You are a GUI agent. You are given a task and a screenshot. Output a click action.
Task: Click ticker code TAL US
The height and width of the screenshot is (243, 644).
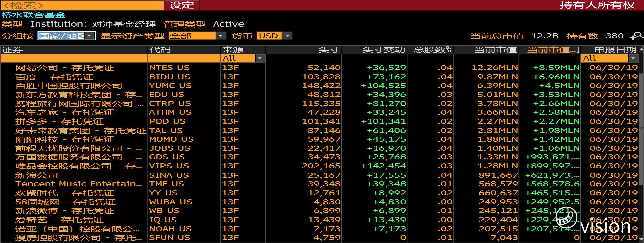point(166,131)
